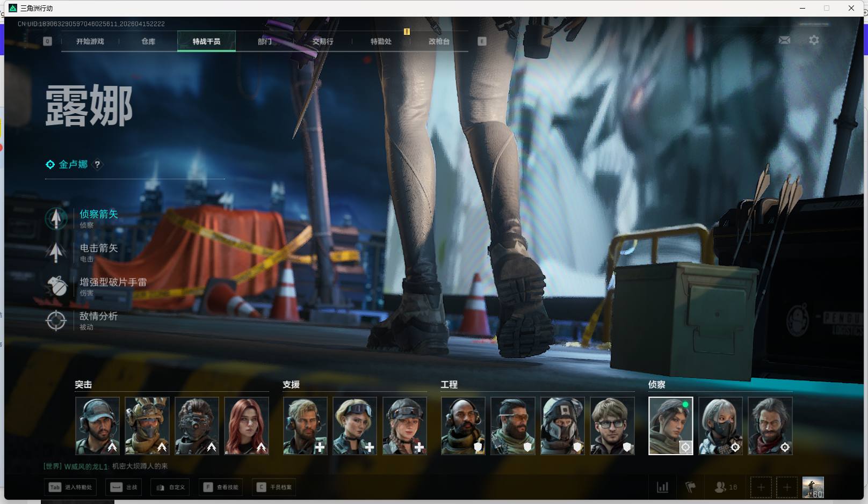
Task: Click the 电击箭矢 skill name text
Action: click(x=99, y=248)
